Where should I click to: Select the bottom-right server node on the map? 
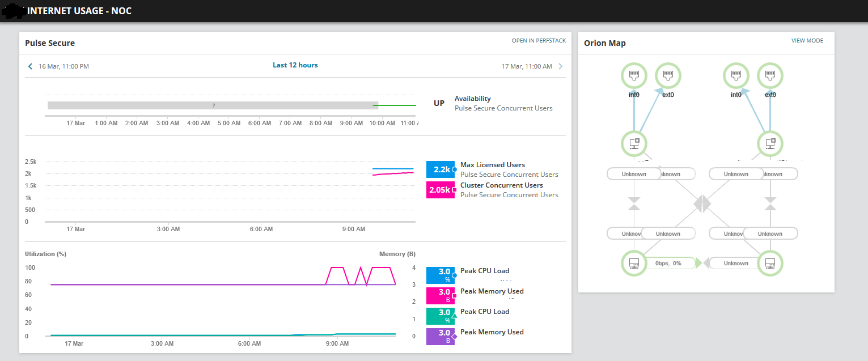(x=770, y=263)
